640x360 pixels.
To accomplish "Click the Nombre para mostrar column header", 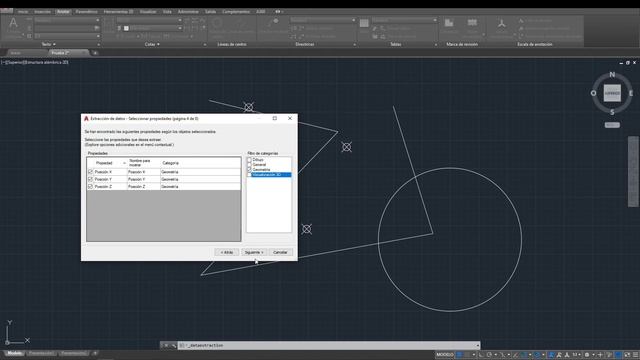I will click(x=143, y=163).
